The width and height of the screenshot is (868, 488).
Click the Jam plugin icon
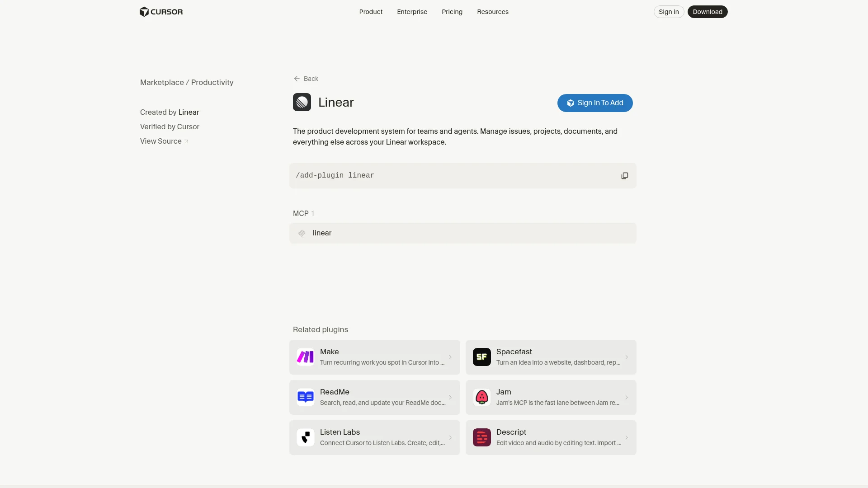[482, 397]
